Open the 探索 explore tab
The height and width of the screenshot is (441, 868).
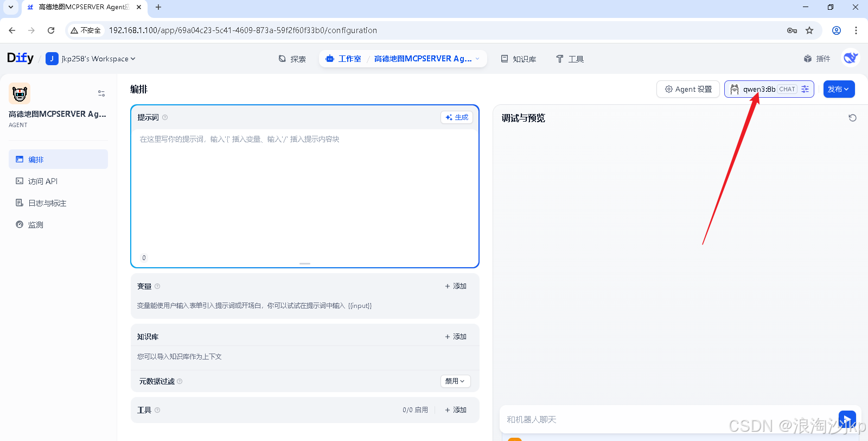coord(292,59)
